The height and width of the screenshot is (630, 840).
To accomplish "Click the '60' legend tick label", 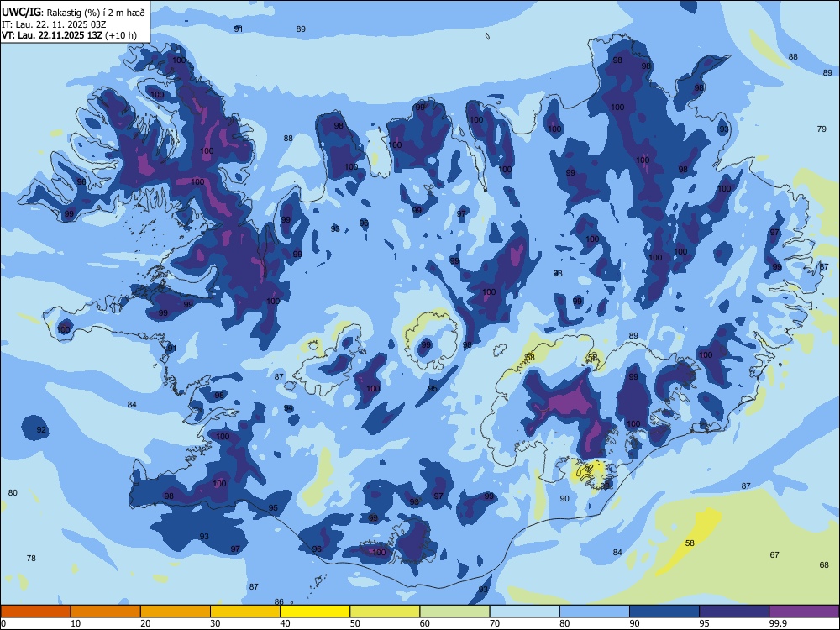I will [425, 623].
